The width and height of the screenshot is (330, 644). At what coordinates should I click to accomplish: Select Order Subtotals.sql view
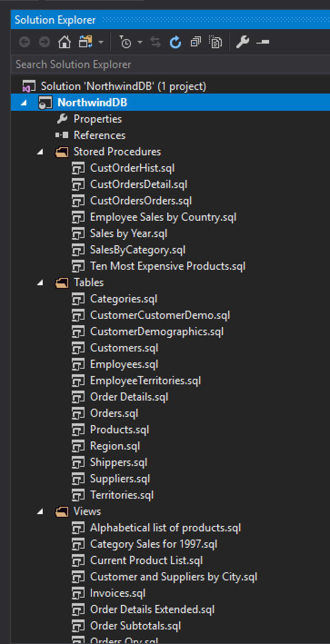click(x=135, y=626)
